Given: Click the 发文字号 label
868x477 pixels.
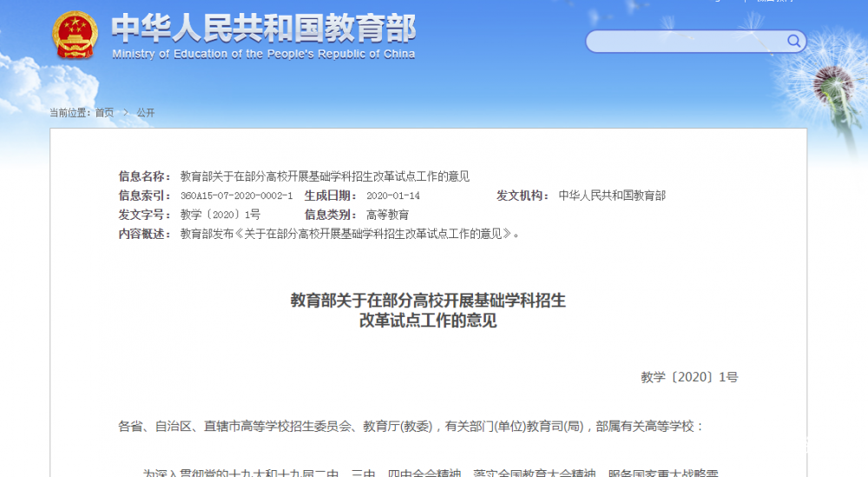Looking at the screenshot, I should point(144,215).
